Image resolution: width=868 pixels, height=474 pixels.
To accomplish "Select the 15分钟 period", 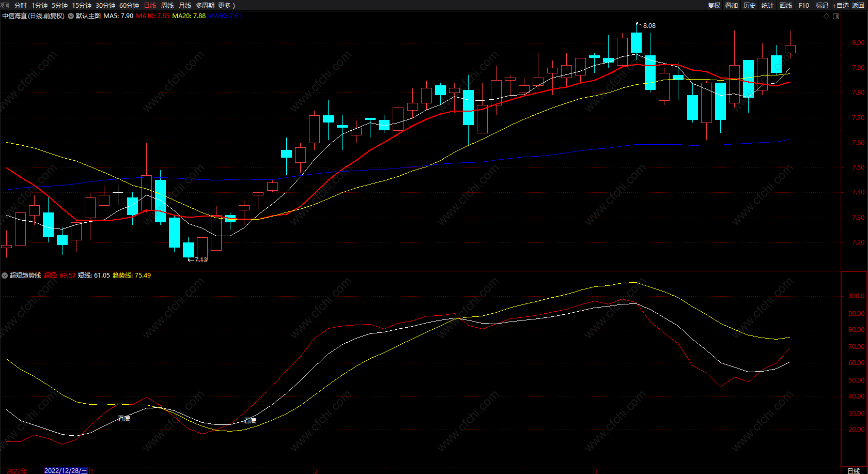I will point(82,5).
